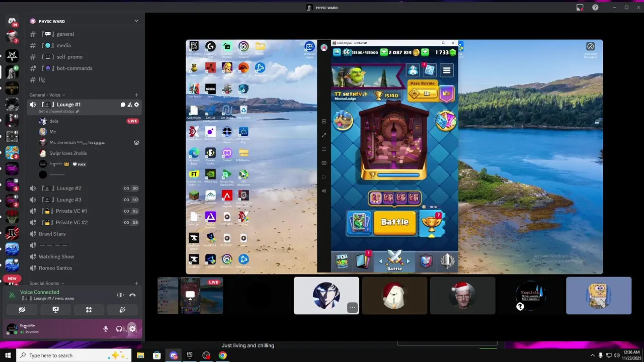Click Set a channel status

[59, 111]
